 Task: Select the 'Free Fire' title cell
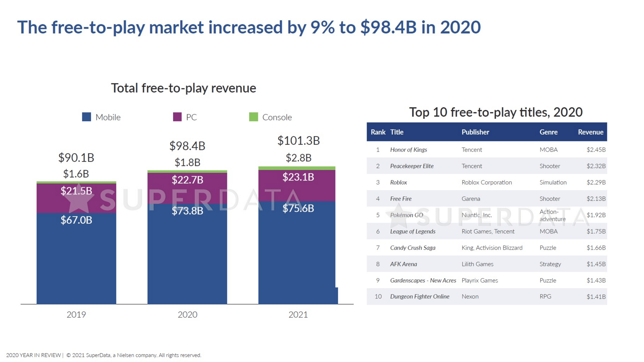point(401,199)
